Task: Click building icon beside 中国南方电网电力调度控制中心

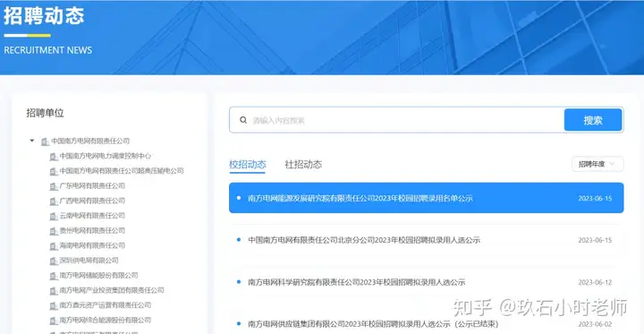Action: click(54, 157)
